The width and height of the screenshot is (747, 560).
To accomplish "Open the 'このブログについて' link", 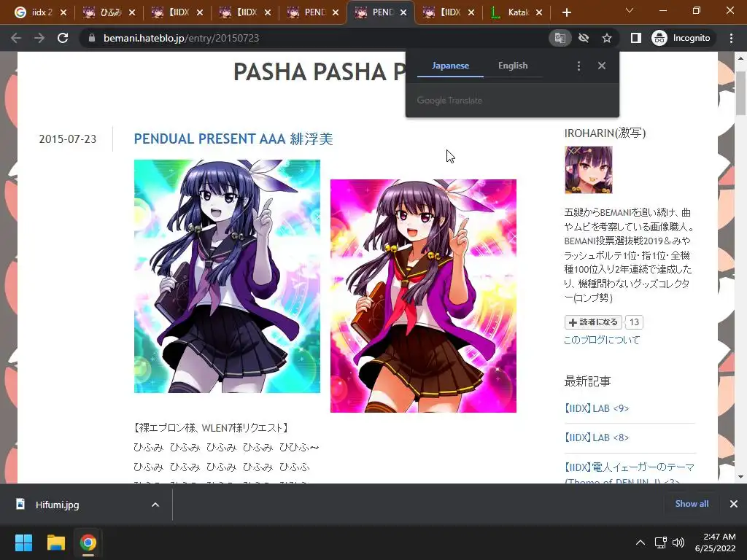I will [602, 340].
